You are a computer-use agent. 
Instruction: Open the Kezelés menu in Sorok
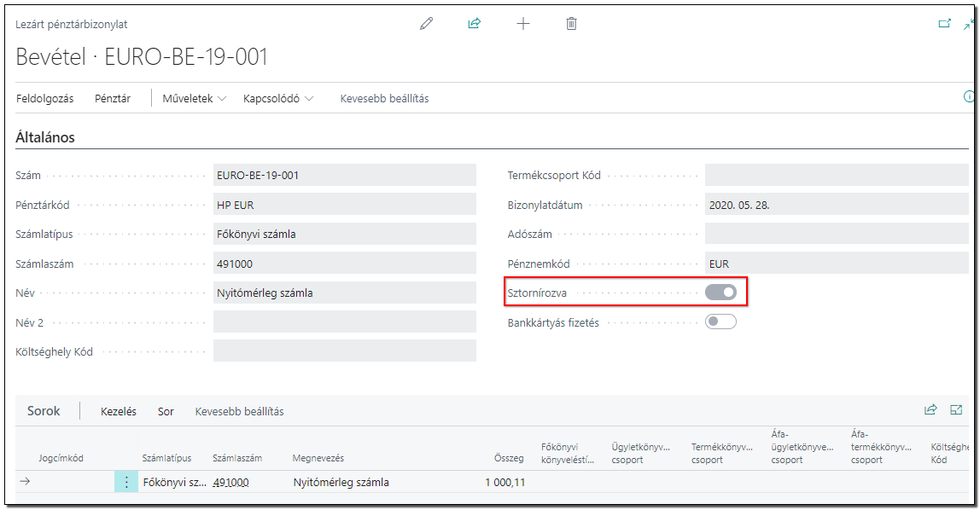(118, 411)
